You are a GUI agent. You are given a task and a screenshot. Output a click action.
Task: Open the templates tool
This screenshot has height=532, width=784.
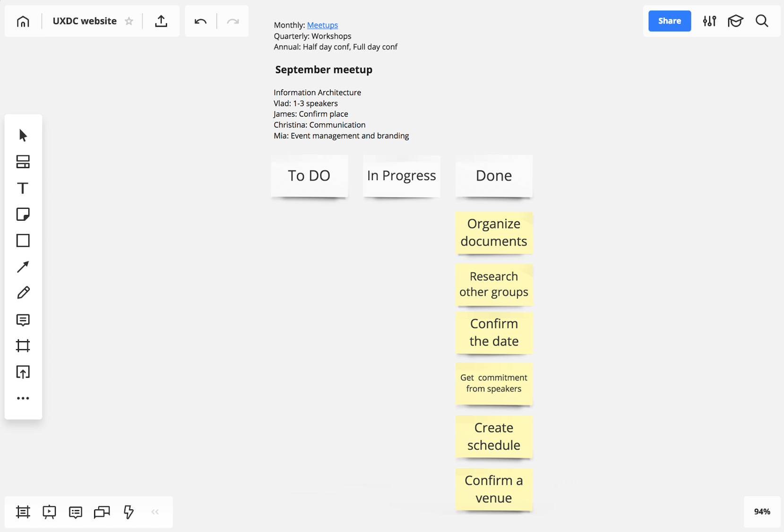23,162
